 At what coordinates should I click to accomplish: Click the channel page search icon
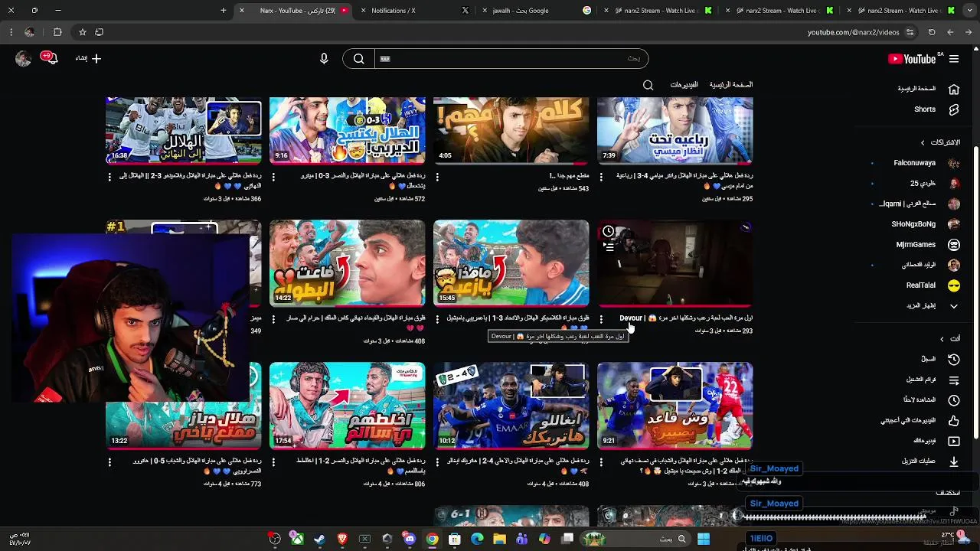click(648, 85)
